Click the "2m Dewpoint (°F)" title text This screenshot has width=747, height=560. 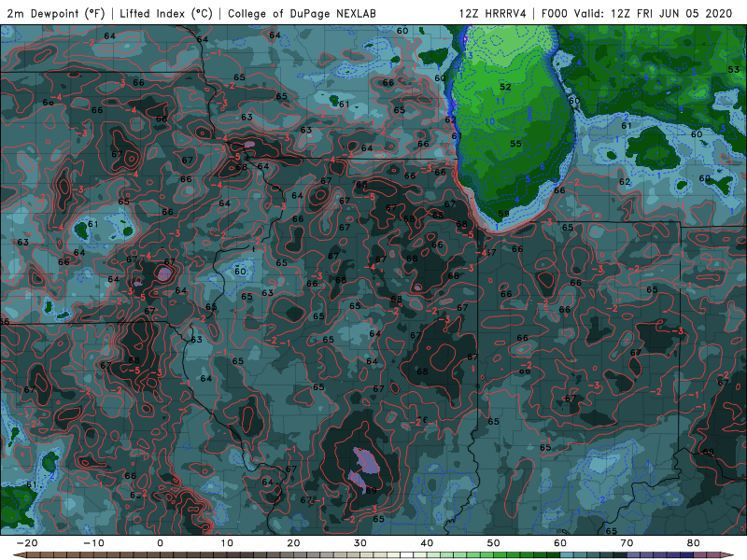(x=55, y=13)
